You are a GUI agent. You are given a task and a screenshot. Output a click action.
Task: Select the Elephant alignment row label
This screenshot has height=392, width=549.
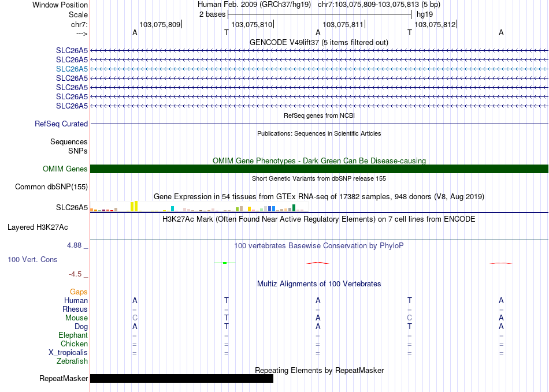point(73,335)
